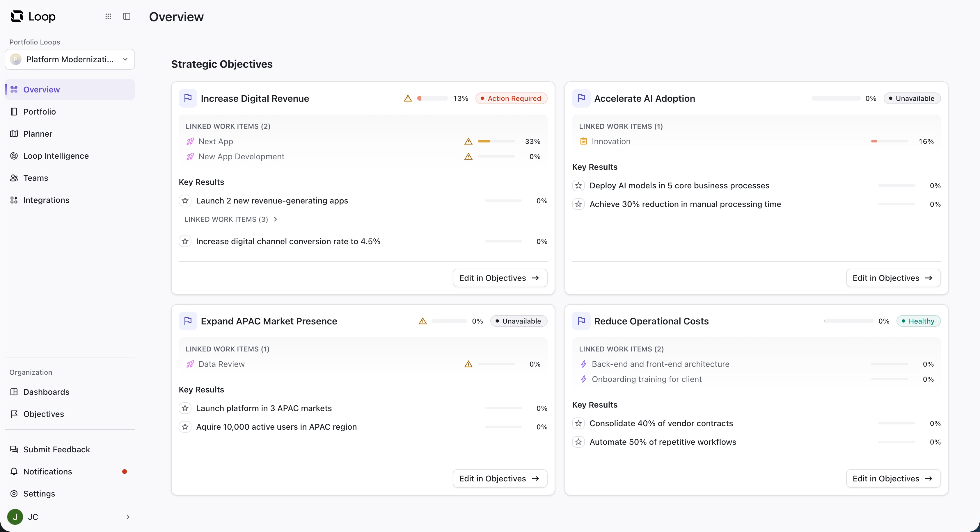
Task: Click the Integrations sidebar icon
Action: click(14, 200)
